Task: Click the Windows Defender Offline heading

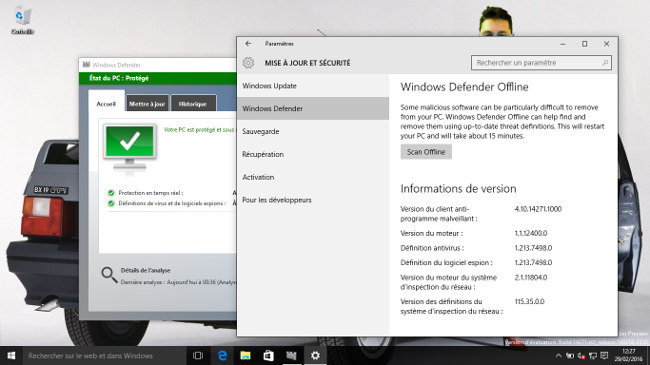Action: point(464,87)
